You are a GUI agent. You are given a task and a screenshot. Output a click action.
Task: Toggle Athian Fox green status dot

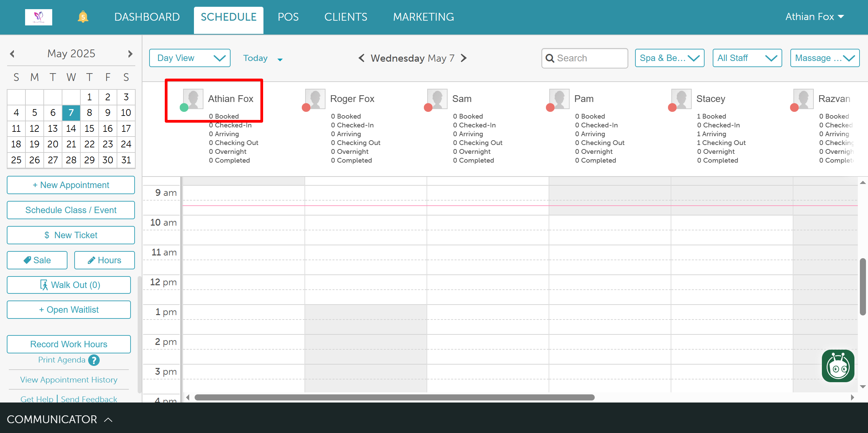pyautogui.click(x=184, y=108)
